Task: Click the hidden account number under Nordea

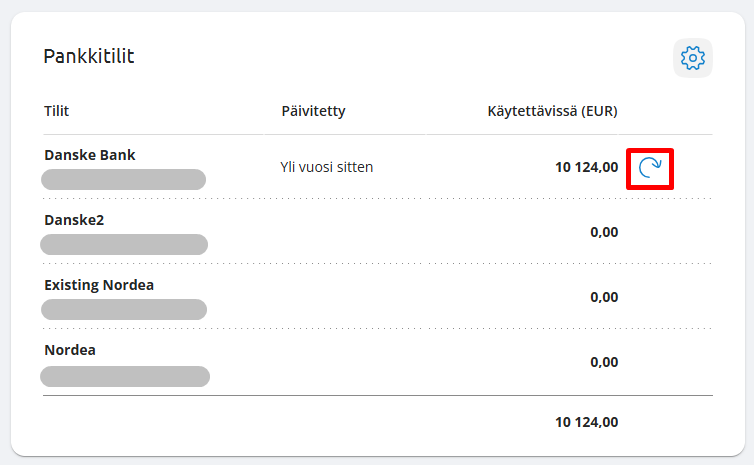Action: pos(124,376)
